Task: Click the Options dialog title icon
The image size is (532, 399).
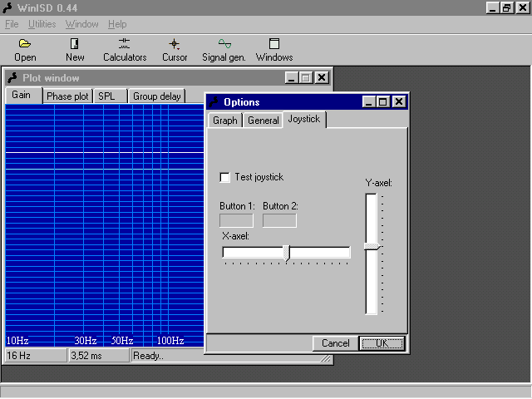Action: point(214,101)
